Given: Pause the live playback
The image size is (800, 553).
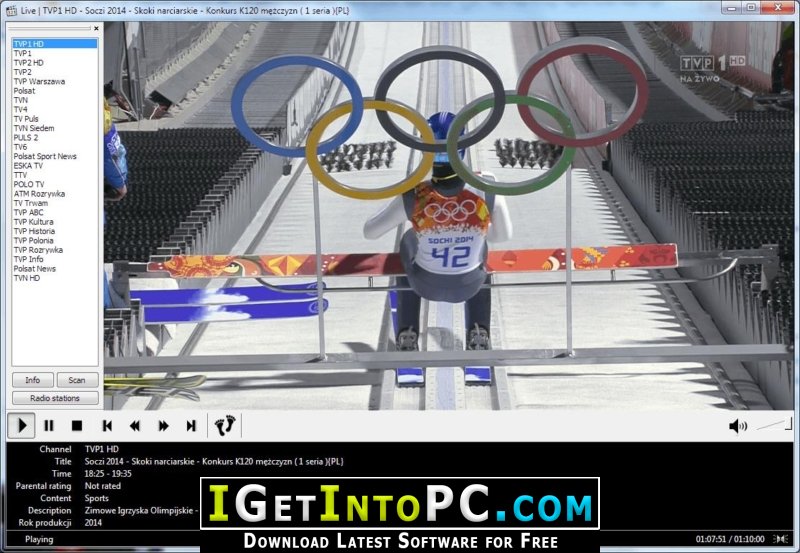Looking at the screenshot, I should [x=49, y=425].
